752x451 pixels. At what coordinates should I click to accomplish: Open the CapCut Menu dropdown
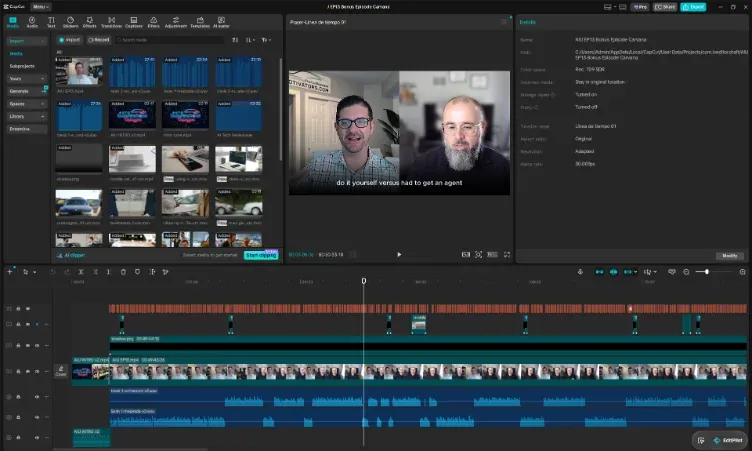(x=41, y=7)
